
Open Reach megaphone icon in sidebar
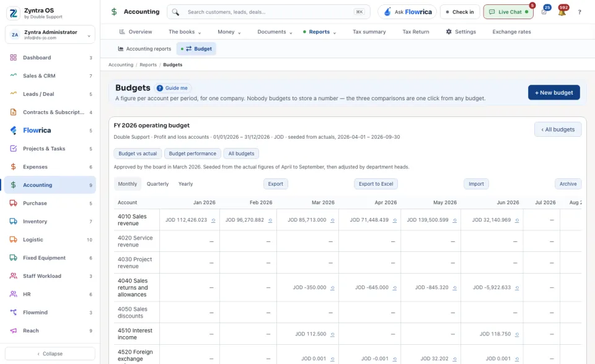tap(13, 331)
